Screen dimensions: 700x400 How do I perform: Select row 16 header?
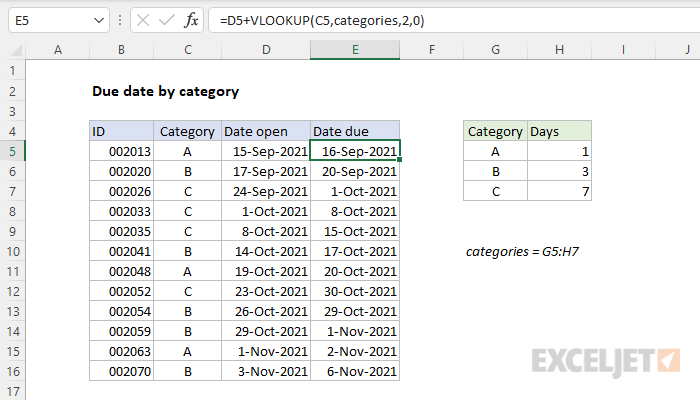pos(12,371)
